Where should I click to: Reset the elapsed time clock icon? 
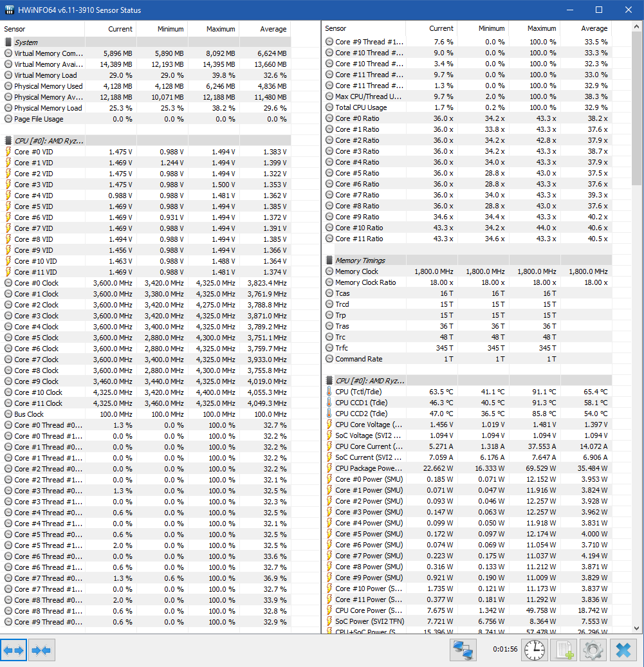click(534, 650)
